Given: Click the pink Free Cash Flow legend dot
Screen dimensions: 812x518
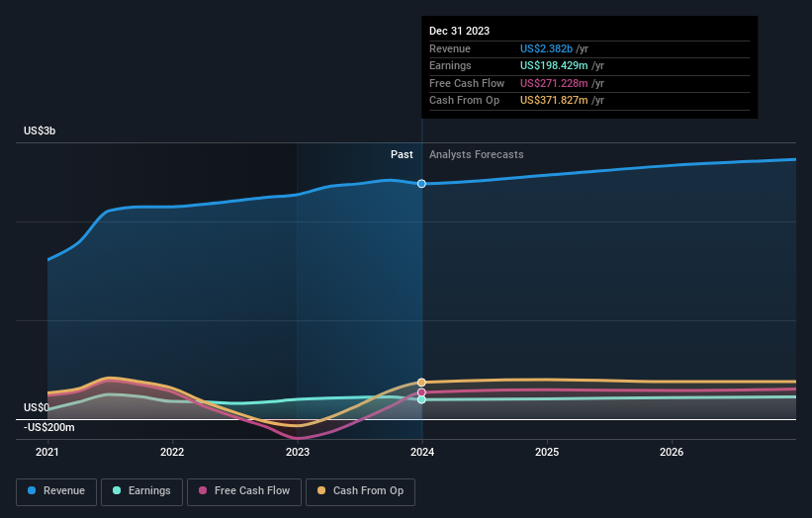Looking at the screenshot, I should [x=203, y=490].
